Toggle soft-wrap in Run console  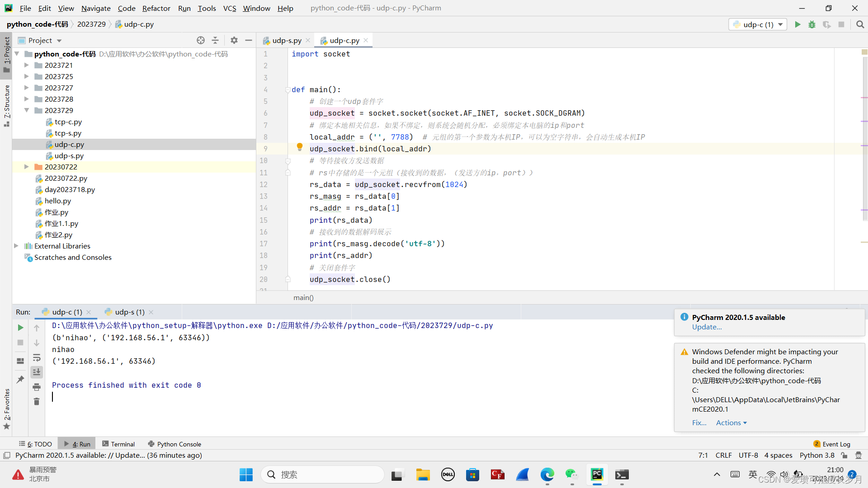click(37, 357)
